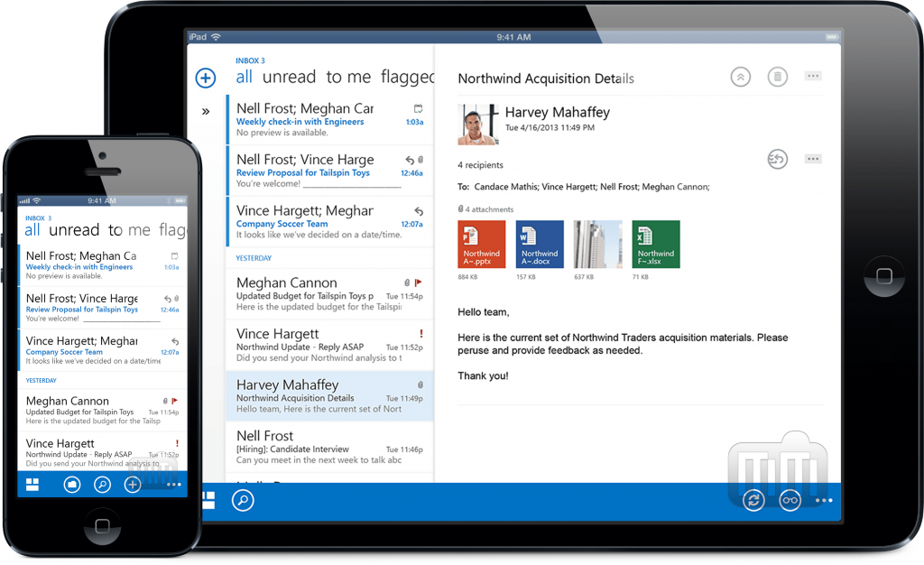Image resolution: width=924 pixels, height=565 pixels.
Task: Open the ellipsis menu in iPhone bottom bar
Action: tap(174, 485)
